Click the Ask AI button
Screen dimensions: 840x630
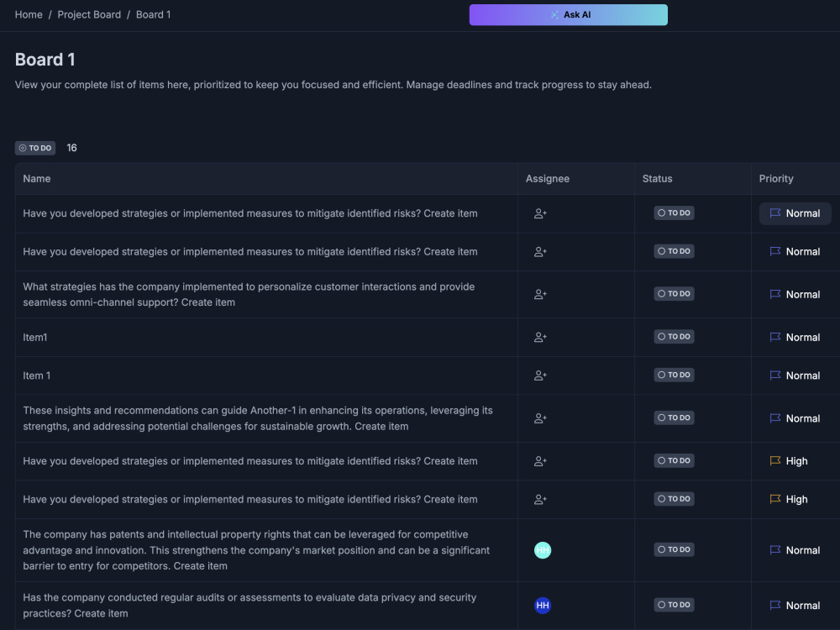tap(569, 15)
